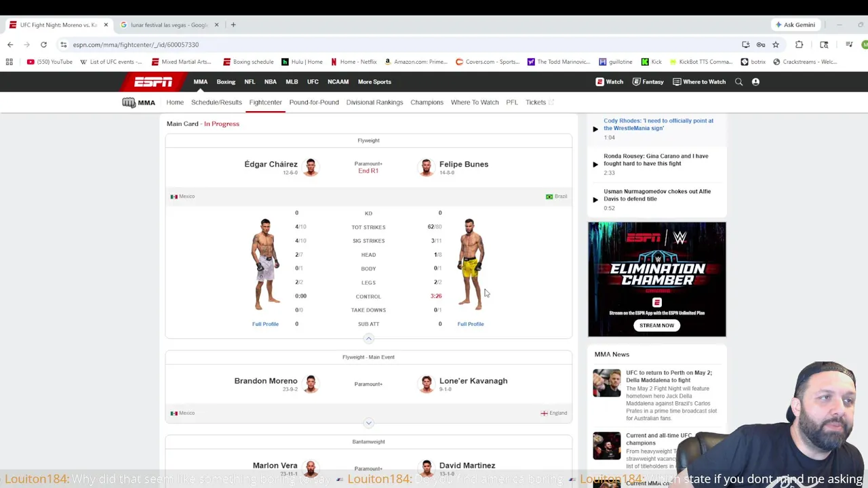This screenshot has height=488, width=868.
Task: Open Felipe Bunes headshot icon
Action: (x=426, y=167)
